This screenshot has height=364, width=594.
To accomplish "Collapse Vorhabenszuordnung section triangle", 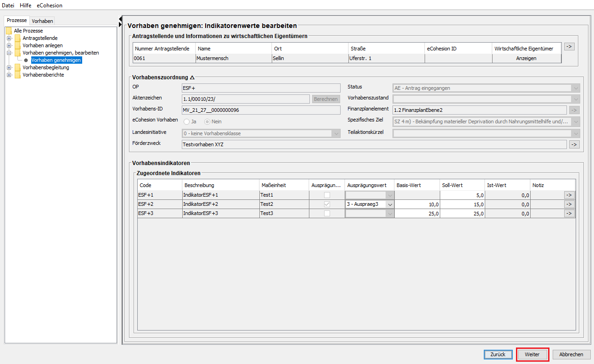I will 192,78.
